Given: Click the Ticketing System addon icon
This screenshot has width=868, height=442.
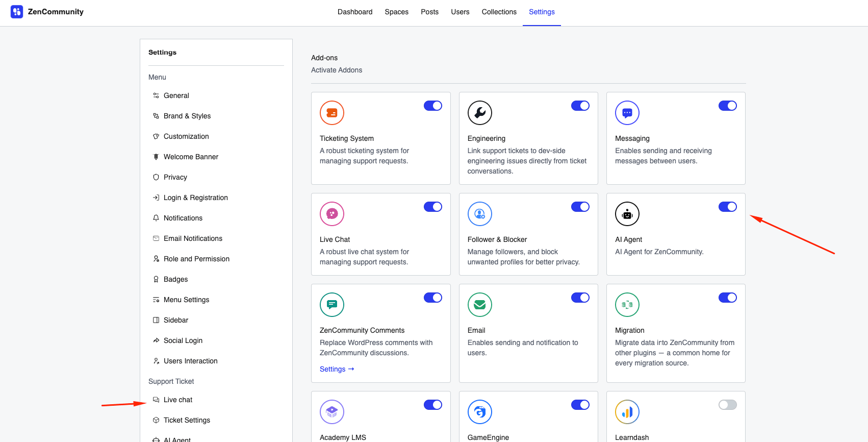Looking at the screenshot, I should pos(332,113).
